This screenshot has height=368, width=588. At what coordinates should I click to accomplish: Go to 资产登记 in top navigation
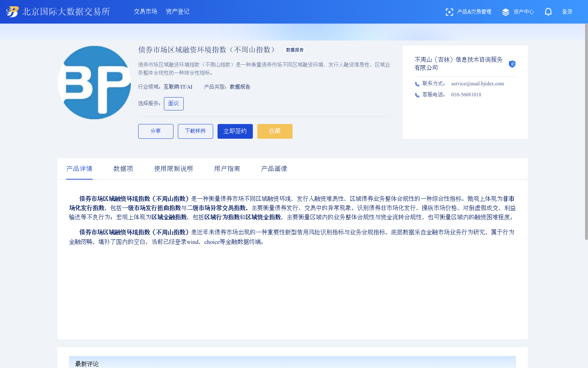[x=178, y=12]
